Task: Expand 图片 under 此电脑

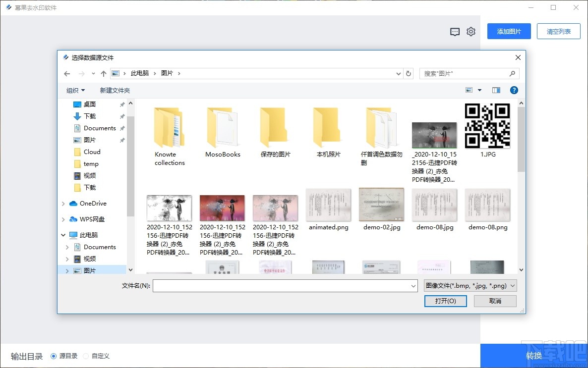Action: click(67, 270)
